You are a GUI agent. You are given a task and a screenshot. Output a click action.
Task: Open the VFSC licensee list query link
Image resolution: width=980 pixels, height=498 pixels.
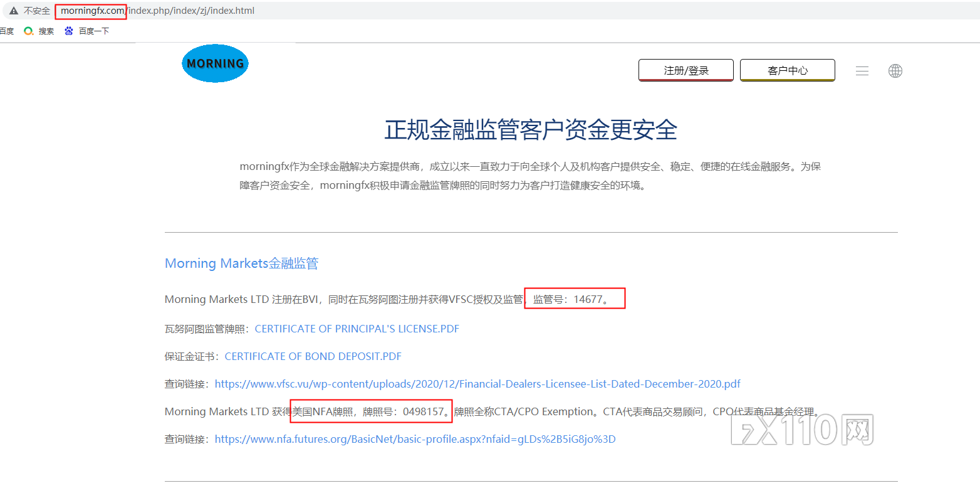click(x=477, y=383)
